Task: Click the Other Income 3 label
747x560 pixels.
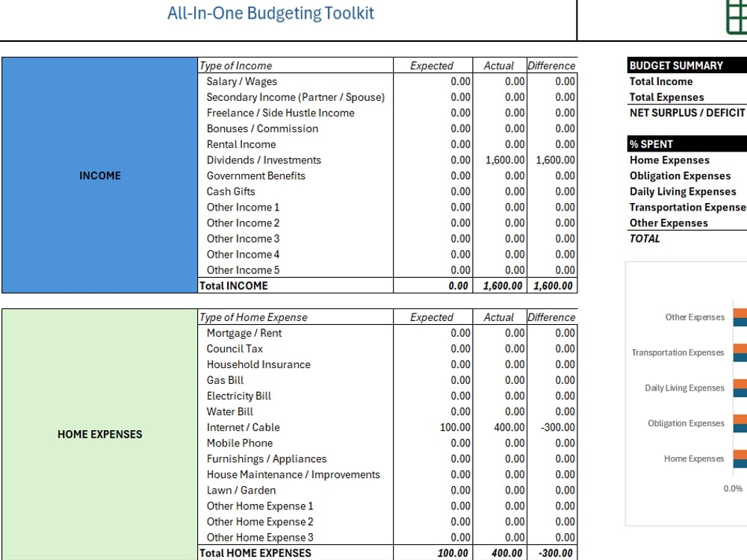Action: tap(243, 239)
